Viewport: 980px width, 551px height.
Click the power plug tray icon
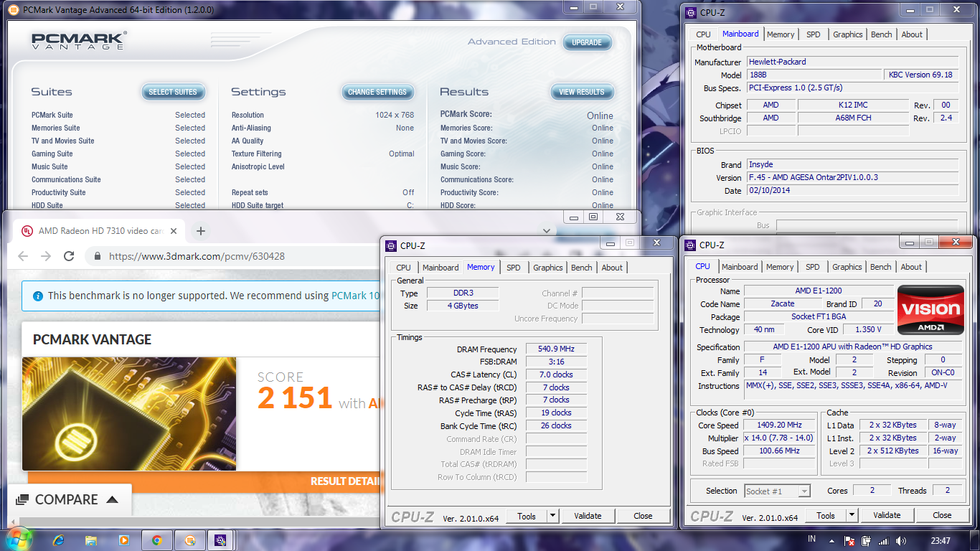pos(867,541)
